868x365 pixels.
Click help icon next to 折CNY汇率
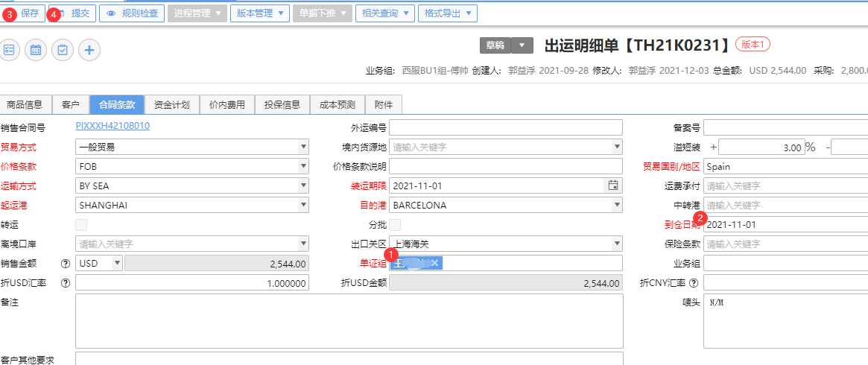[694, 283]
